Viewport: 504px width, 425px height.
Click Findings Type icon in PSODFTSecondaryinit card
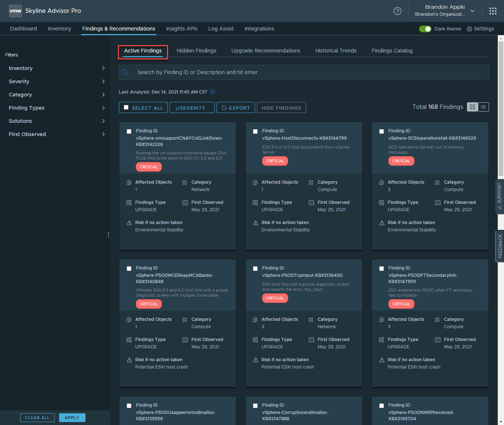coord(382,340)
